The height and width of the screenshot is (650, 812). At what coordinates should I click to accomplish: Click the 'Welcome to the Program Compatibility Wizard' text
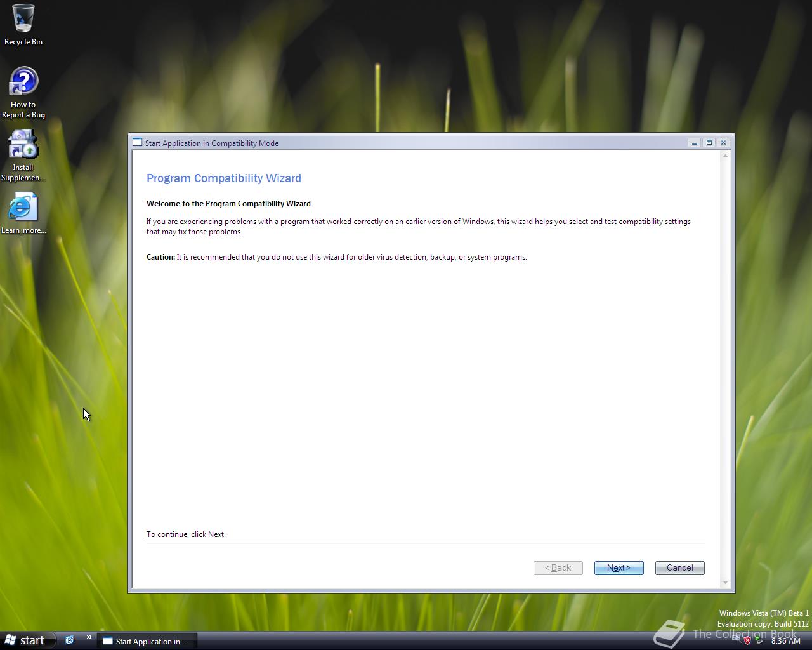point(228,204)
